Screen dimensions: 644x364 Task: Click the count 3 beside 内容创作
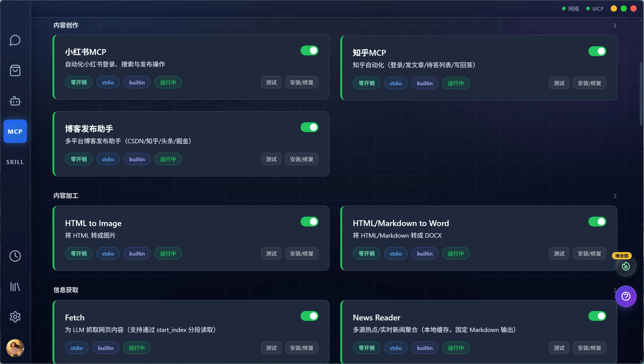point(615,25)
